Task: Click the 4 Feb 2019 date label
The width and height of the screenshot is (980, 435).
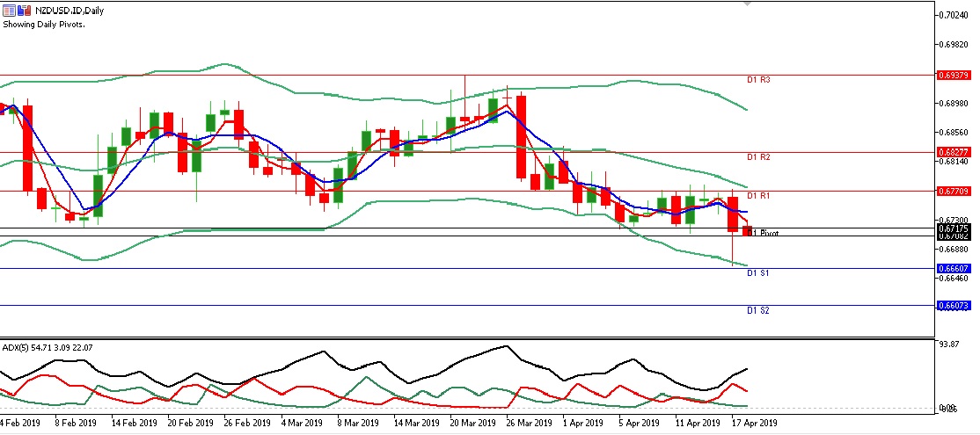Action: click(x=20, y=423)
